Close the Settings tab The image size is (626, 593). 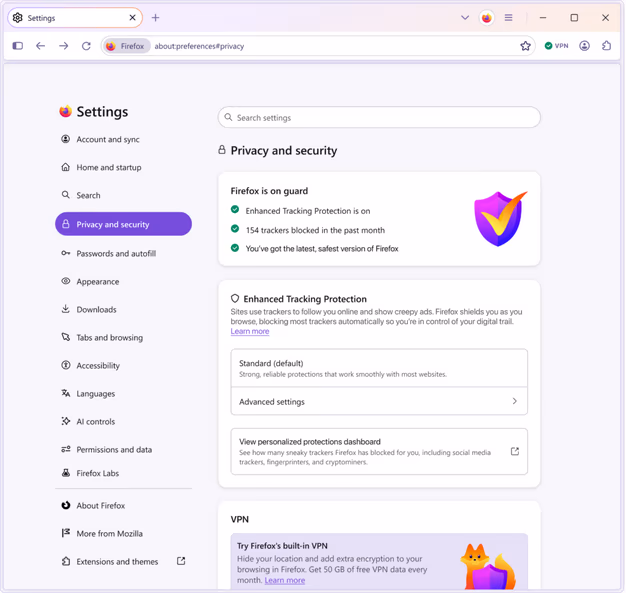click(133, 18)
